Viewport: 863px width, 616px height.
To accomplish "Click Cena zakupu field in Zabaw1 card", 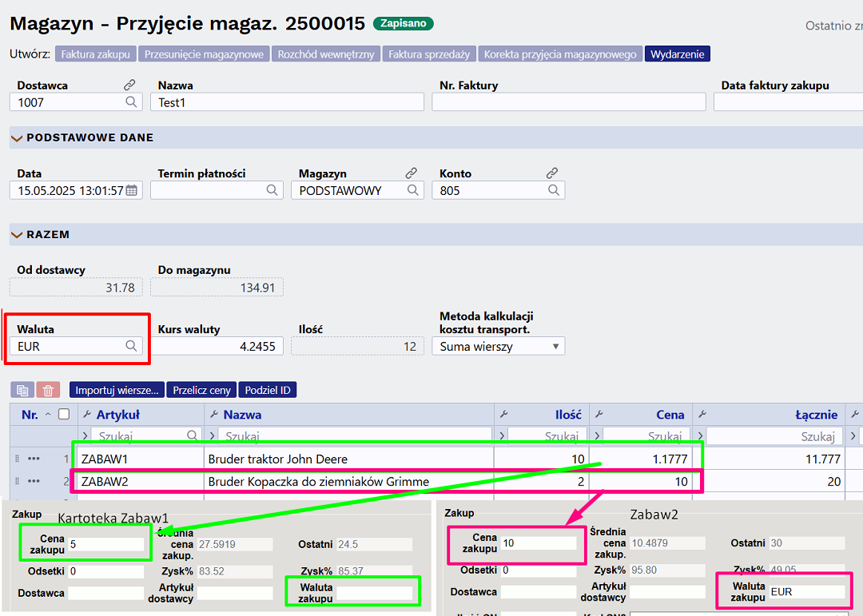I will coord(105,544).
